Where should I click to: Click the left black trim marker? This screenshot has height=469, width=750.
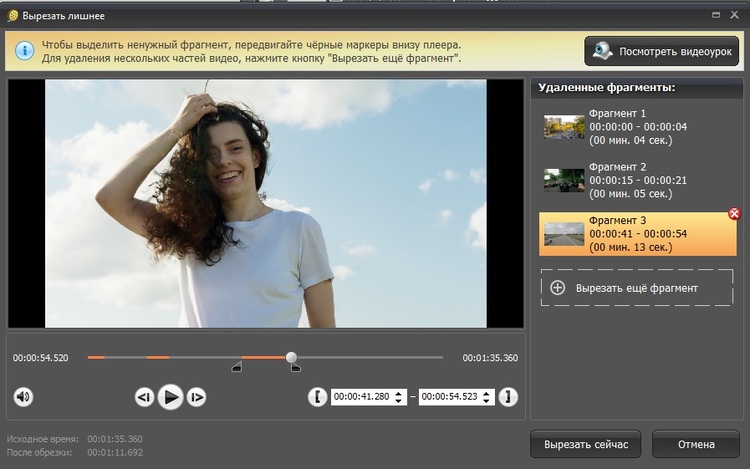tap(237, 367)
